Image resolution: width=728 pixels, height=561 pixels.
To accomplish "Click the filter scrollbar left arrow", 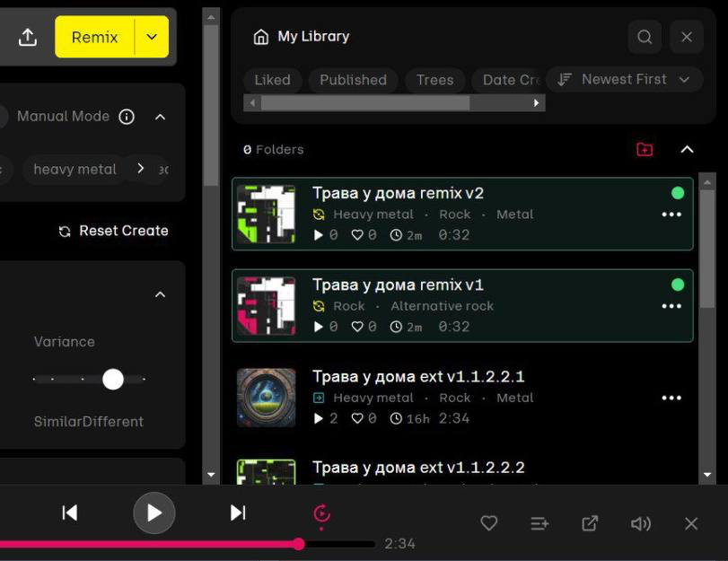I will 252,102.
